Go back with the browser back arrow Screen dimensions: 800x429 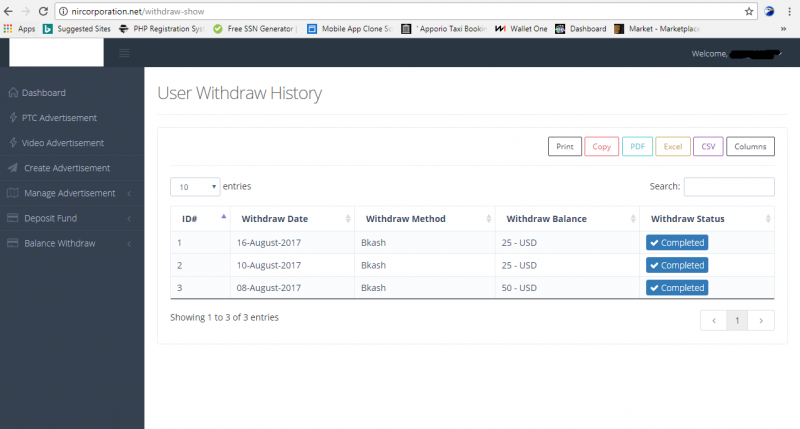click(x=8, y=11)
